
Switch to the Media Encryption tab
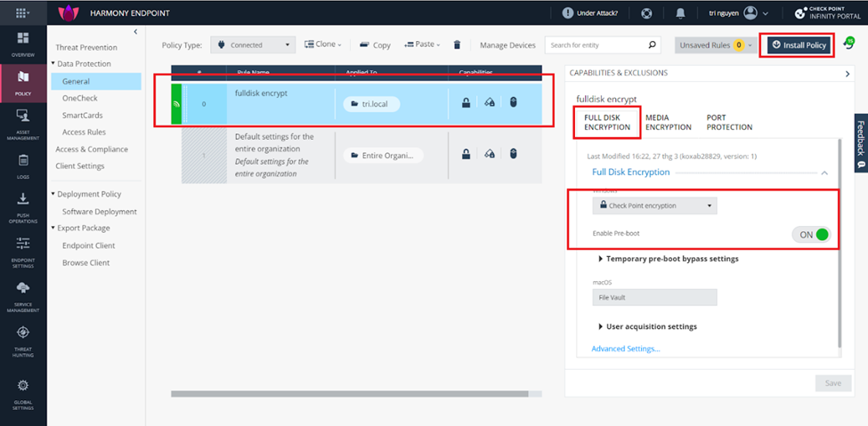[669, 122]
